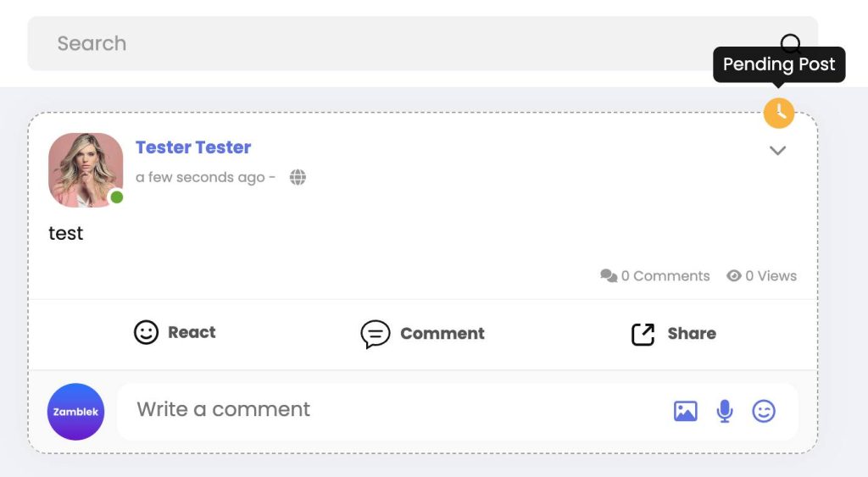Click the React smiley icon

click(146, 333)
